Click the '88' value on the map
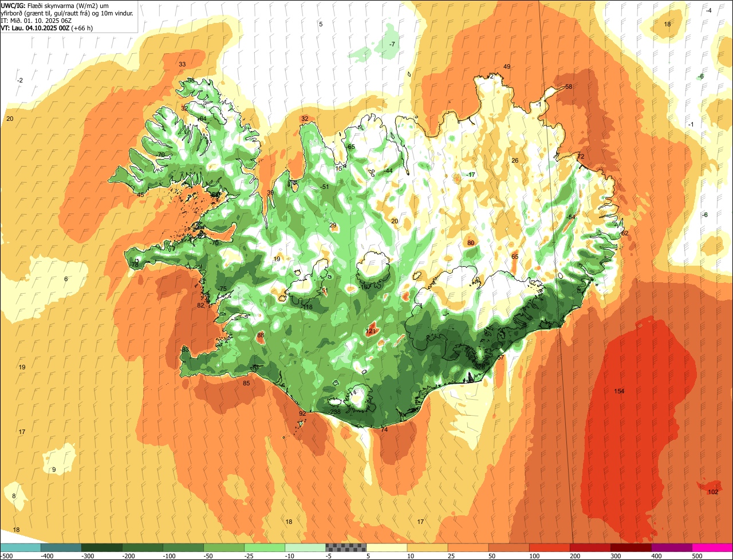The width and height of the screenshot is (733, 560). coord(261,335)
